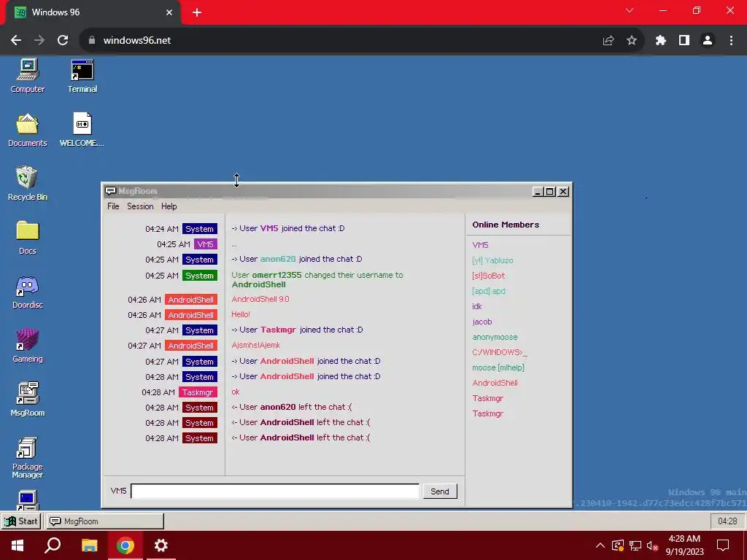Image resolution: width=747 pixels, height=560 pixels.
Task: Open the Chrome Extensions puzzle icon
Action: pos(660,41)
